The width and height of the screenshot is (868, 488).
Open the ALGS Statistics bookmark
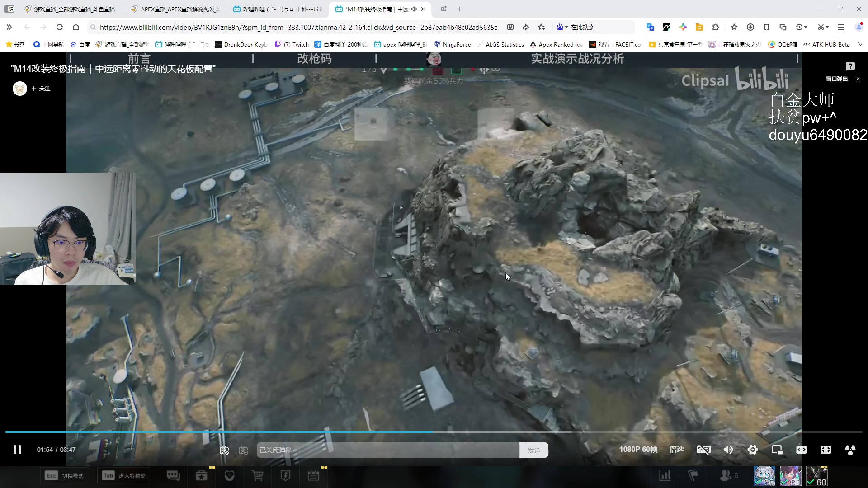(x=500, y=44)
